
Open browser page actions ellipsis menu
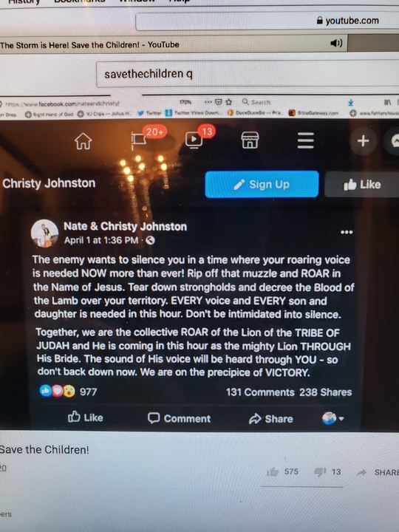pos(208,101)
